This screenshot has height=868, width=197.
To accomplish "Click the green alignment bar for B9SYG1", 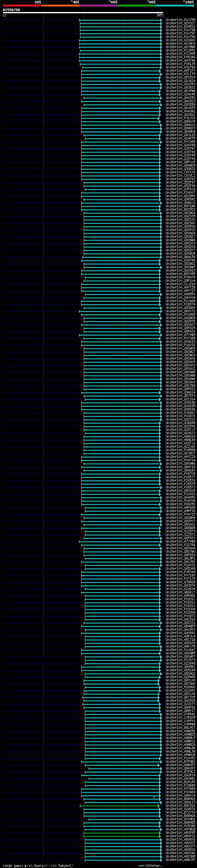I will (x=119, y=806).
